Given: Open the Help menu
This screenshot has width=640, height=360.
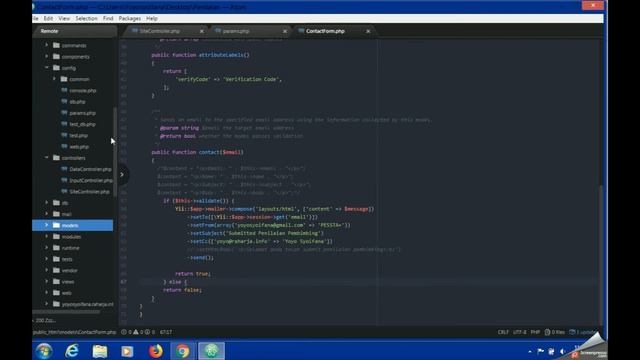Looking at the screenshot, I should [151, 18].
